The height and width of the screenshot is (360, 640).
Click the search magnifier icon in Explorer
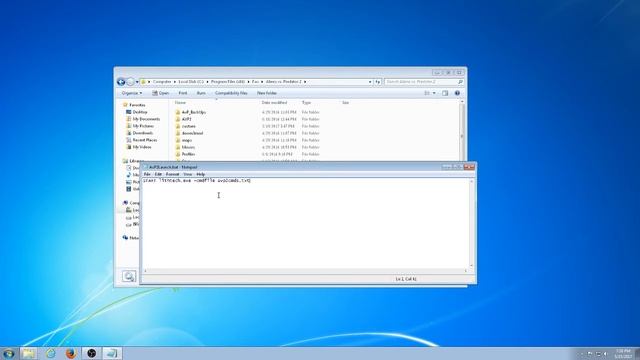click(x=460, y=82)
